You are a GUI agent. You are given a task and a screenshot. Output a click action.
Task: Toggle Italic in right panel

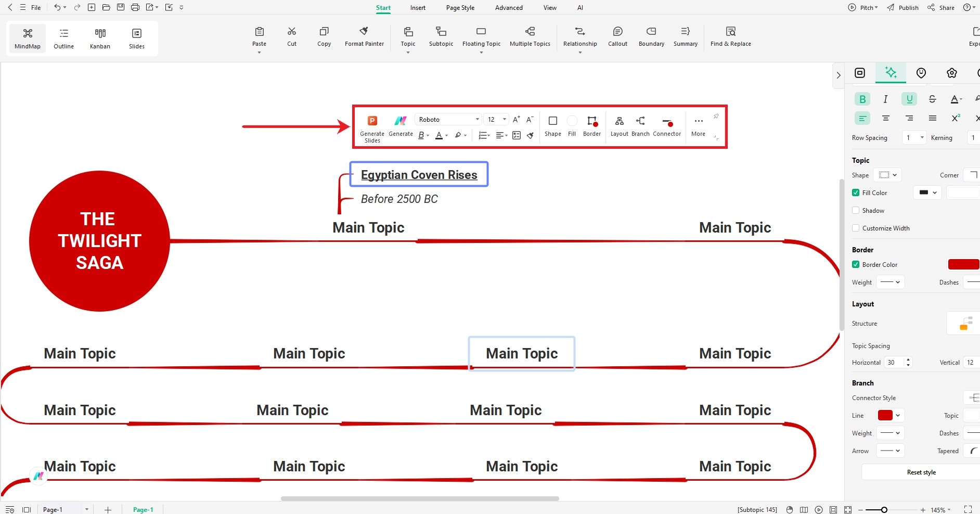885,99
